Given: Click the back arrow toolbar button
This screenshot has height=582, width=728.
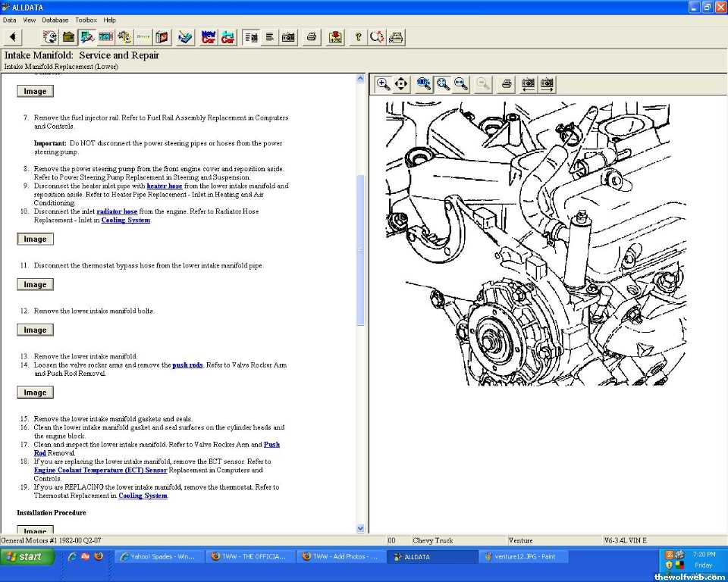Looking at the screenshot, I should click(13, 37).
